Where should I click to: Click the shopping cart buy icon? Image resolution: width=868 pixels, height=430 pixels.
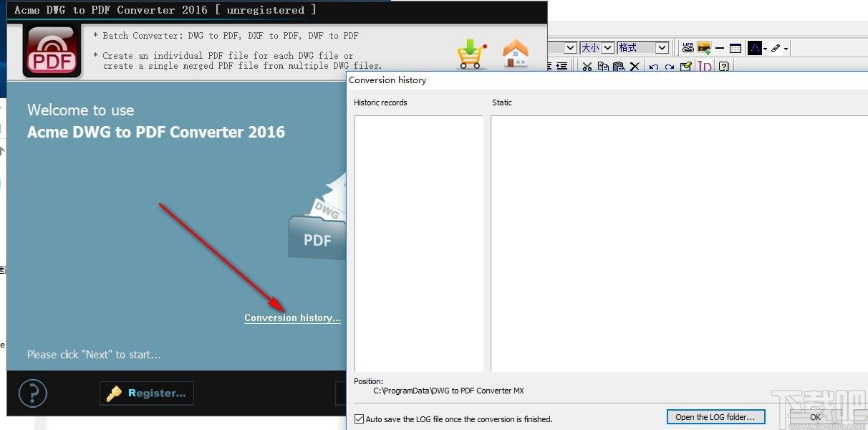tap(471, 53)
